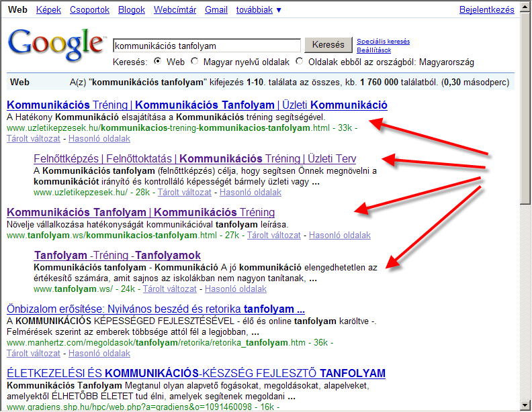Click the vertical scrollbar thumb

pyautogui.click(x=525, y=109)
